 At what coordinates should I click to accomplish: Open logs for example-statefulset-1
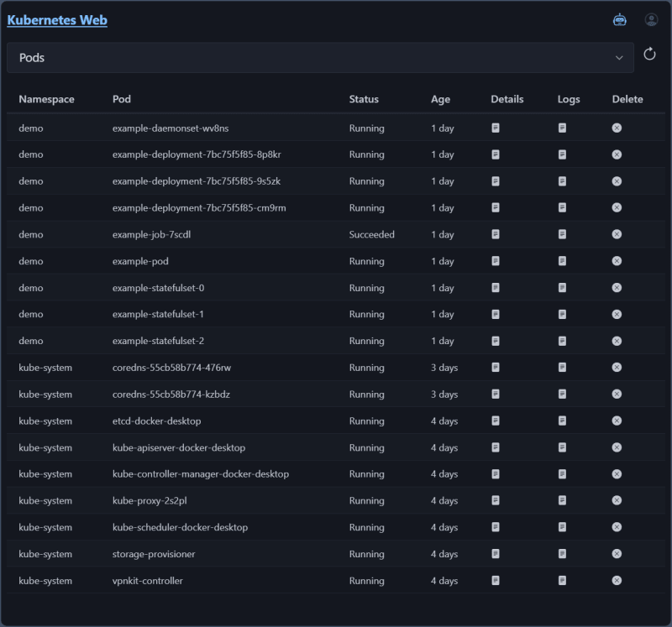(562, 315)
